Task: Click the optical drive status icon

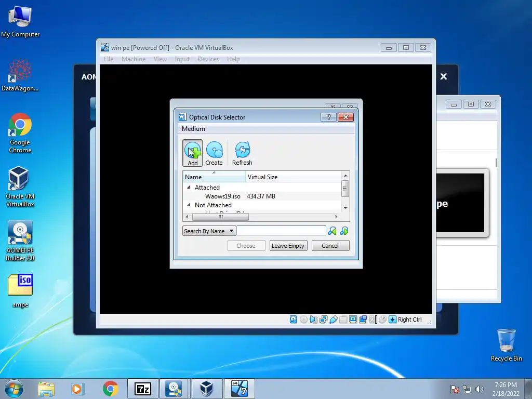Action: click(x=303, y=320)
